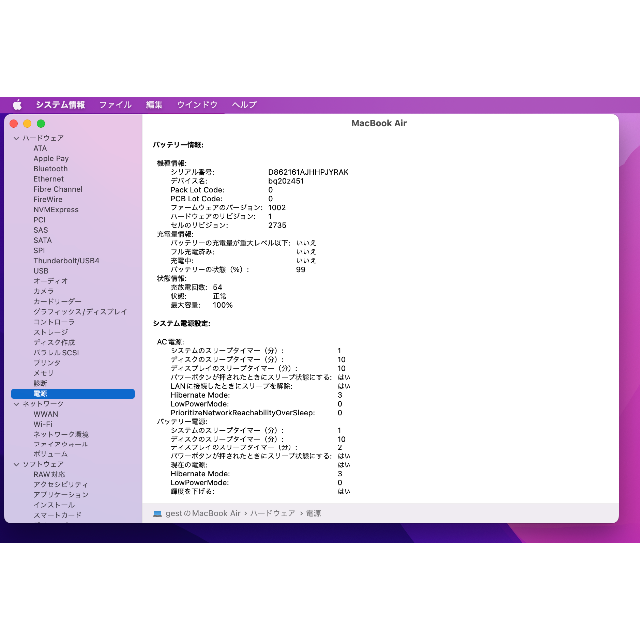
Task: Select RAW対応 under ソフトウェア
Action: coord(49,474)
